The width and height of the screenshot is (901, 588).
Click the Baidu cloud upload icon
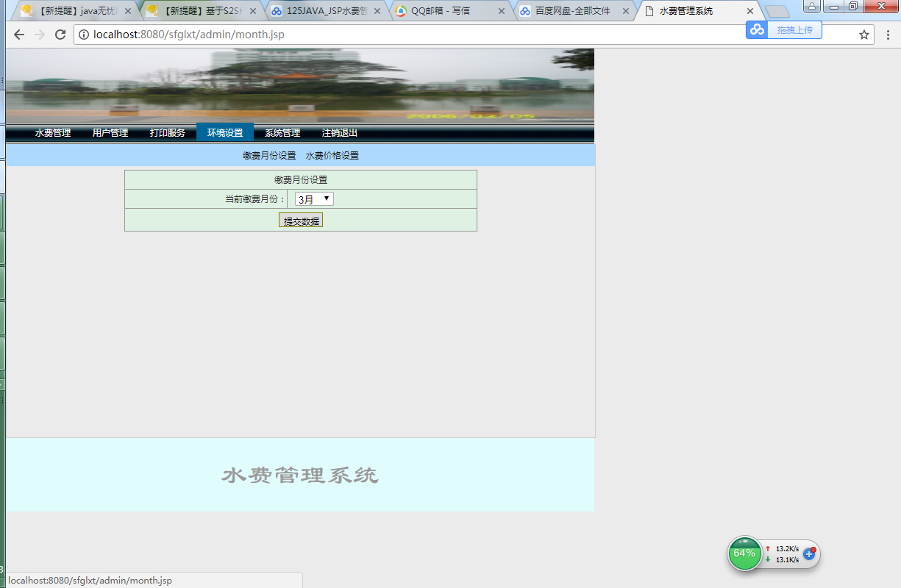point(757,29)
